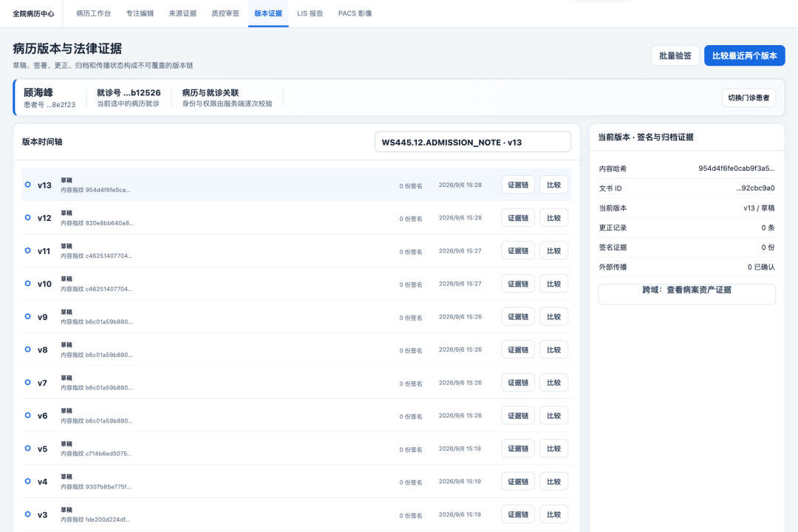Open 跨域：查看病案资产证据
This screenshot has width=798, height=532.
(686, 294)
